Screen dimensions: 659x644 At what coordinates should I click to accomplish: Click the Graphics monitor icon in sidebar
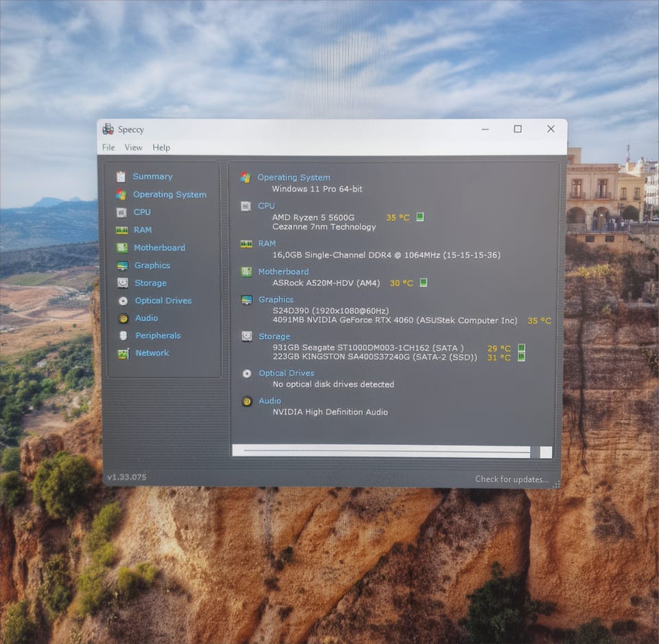click(123, 266)
